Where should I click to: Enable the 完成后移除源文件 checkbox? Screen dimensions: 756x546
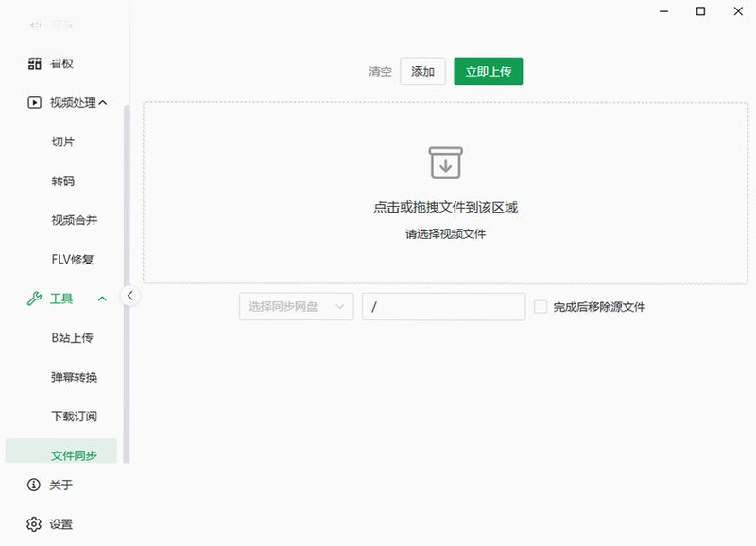tap(541, 306)
